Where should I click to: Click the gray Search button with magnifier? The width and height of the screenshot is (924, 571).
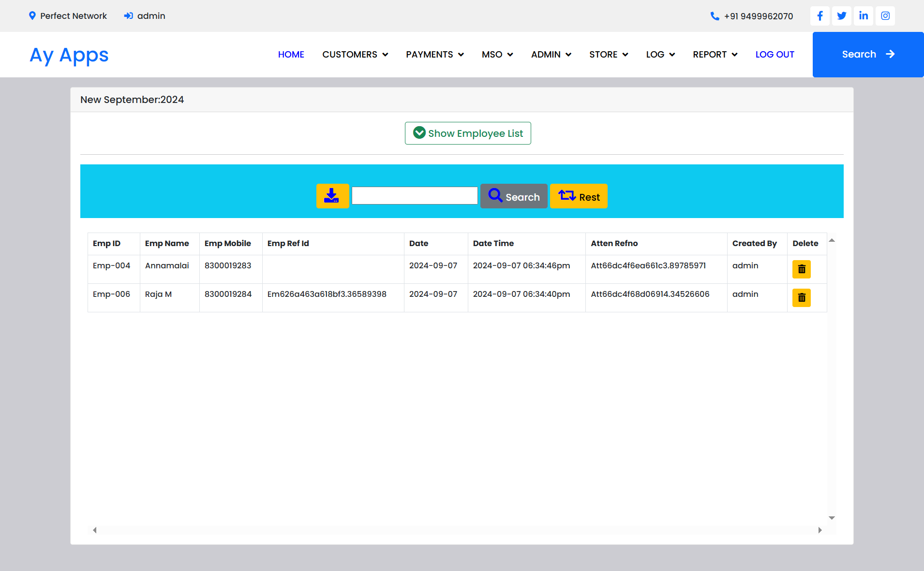click(513, 196)
